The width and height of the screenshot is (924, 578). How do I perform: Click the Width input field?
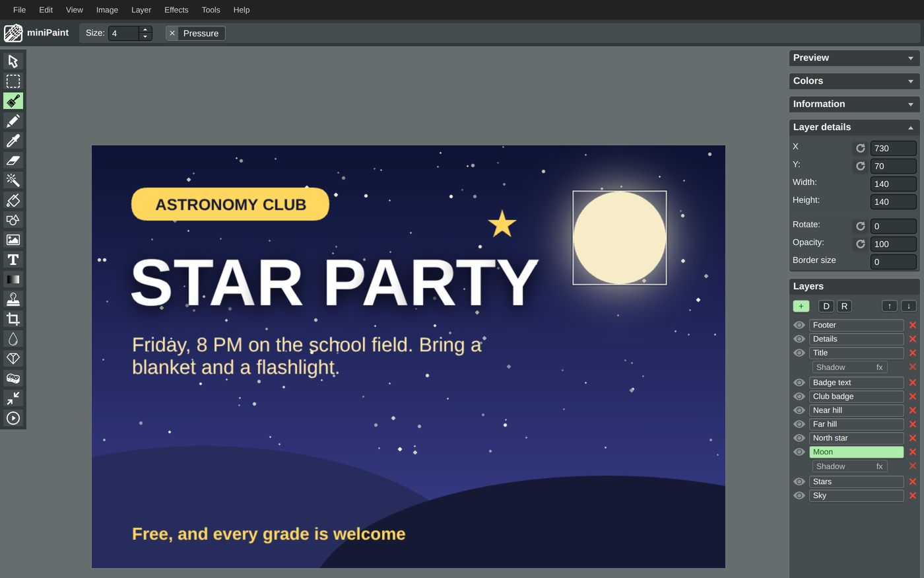pos(893,184)
